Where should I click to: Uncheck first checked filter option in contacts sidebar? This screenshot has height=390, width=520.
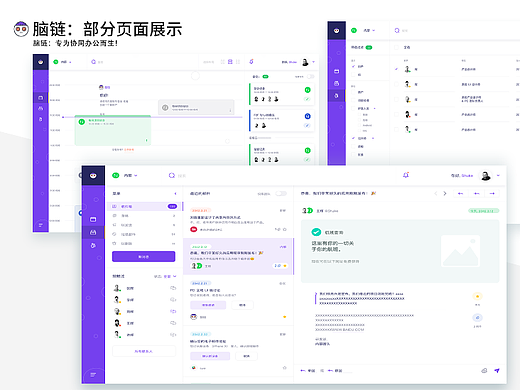(x=353, y=66)
